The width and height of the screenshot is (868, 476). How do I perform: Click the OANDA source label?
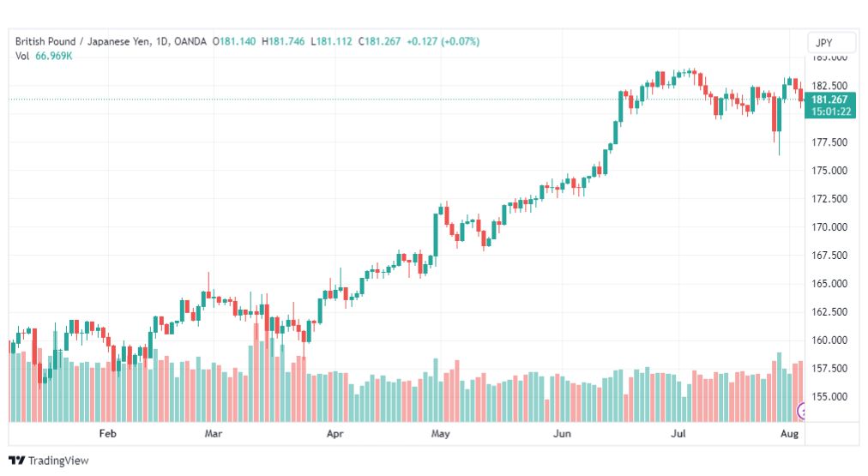(190, 41)
